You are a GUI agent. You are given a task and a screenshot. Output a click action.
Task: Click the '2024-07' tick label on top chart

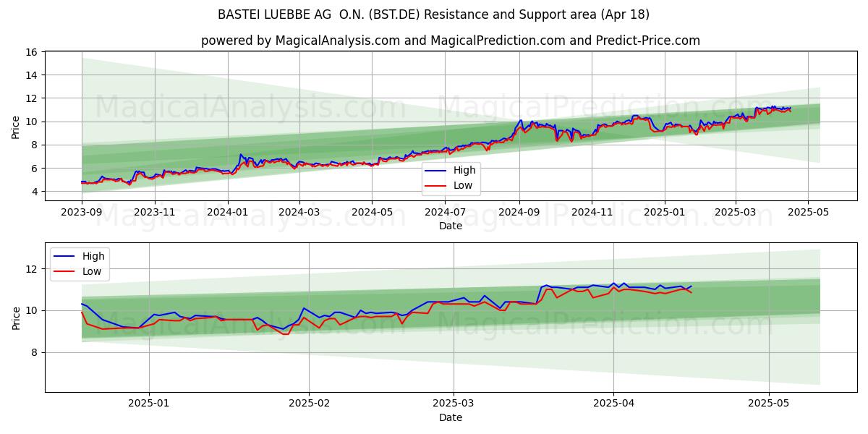(446, 213)
